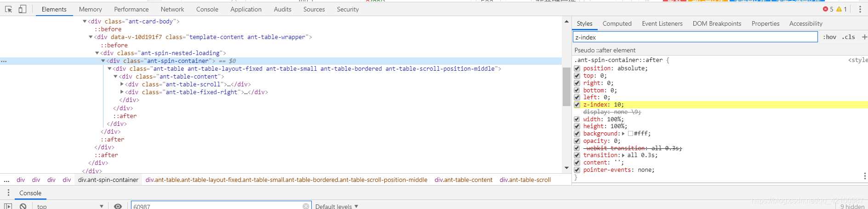Open the DOM Breakpoints sidebar tab
This screenshot has height=209, width=868.
(717, 23)
